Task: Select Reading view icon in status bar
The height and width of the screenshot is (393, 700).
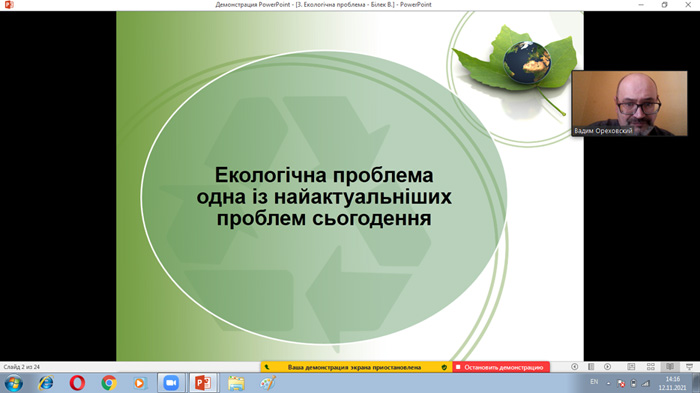Action: pyautogui.click(x=670, y=367)
